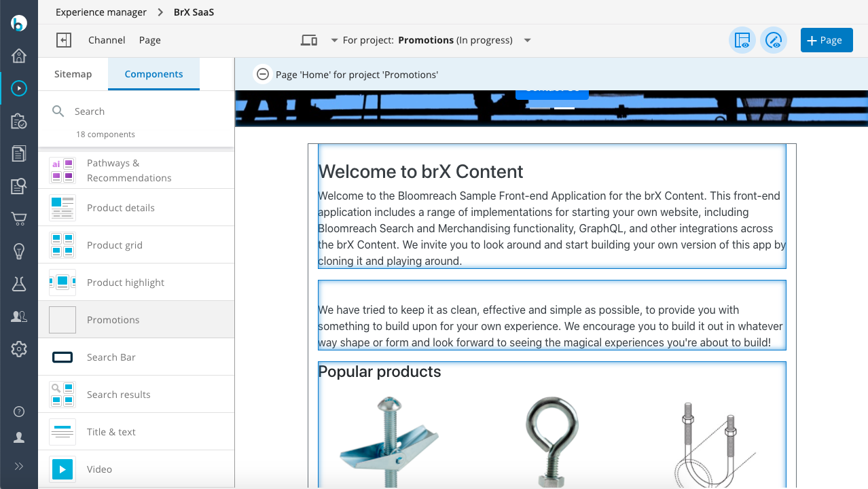Select the Pathways & Recommendations component
This screenshot has width=868, height=489.
click(137, 170)
